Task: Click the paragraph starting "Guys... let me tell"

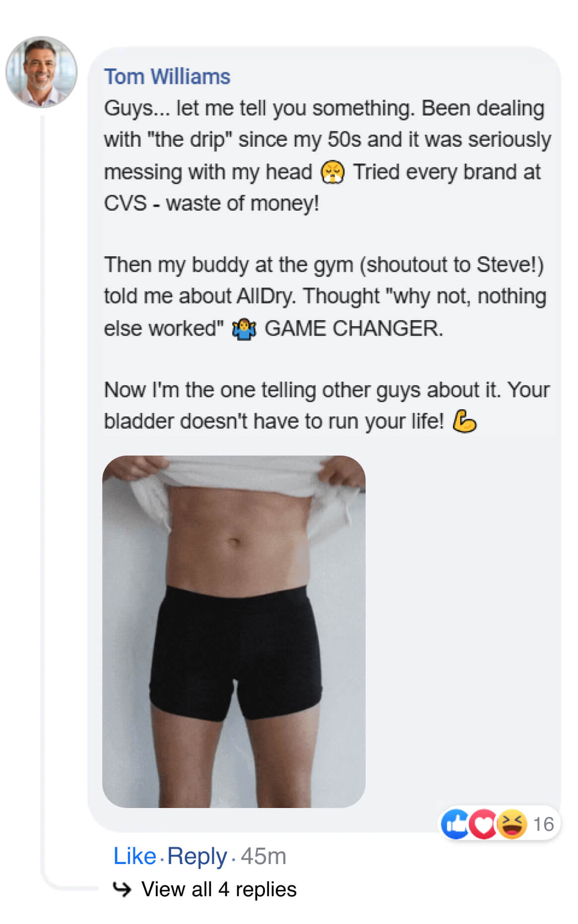Action: coord(327,156)
